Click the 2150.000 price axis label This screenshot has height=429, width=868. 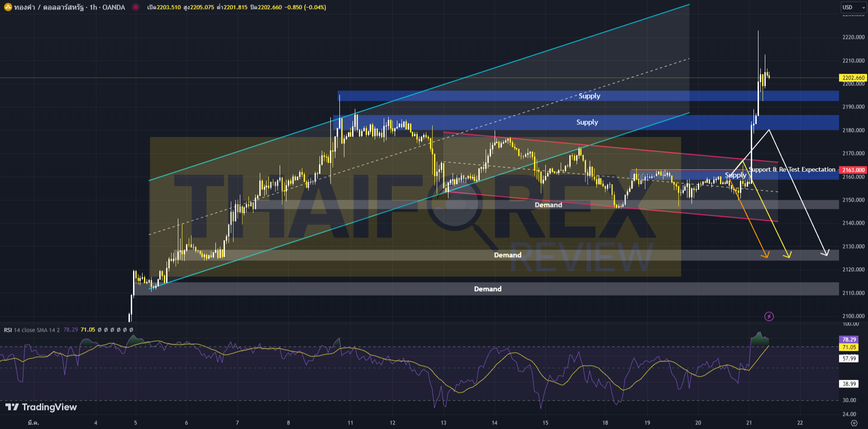(854, 200)
